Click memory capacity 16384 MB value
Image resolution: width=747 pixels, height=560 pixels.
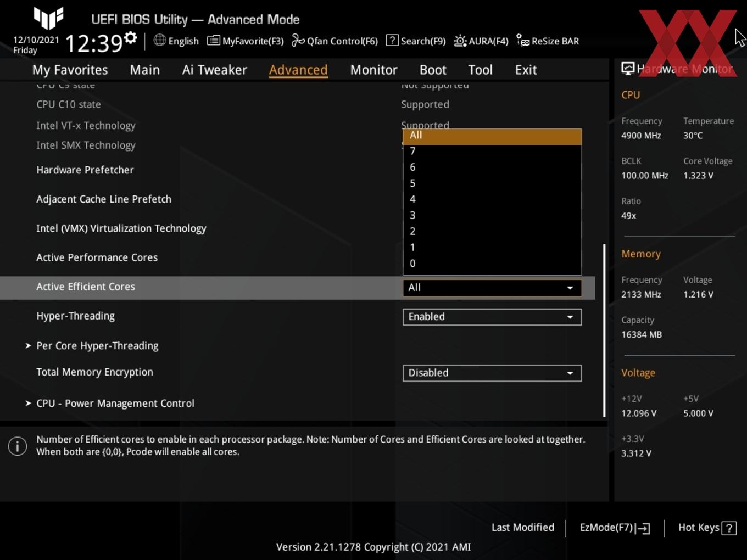point(641,334)
